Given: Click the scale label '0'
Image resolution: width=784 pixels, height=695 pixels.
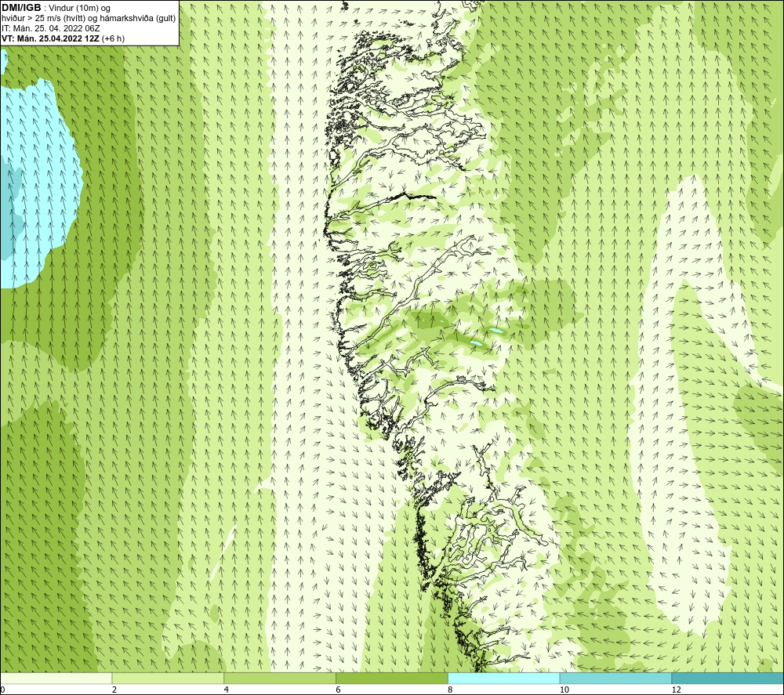Looking at the screenshot, I should click(2, 690).
